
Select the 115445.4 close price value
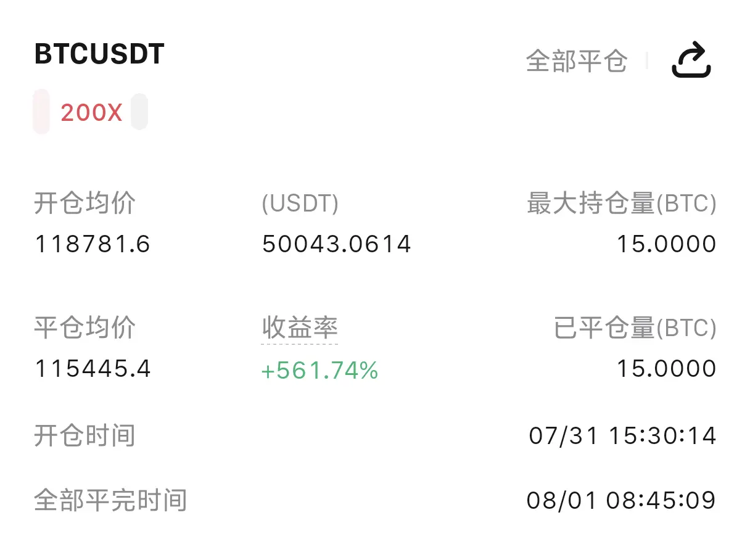pos(93,369)
